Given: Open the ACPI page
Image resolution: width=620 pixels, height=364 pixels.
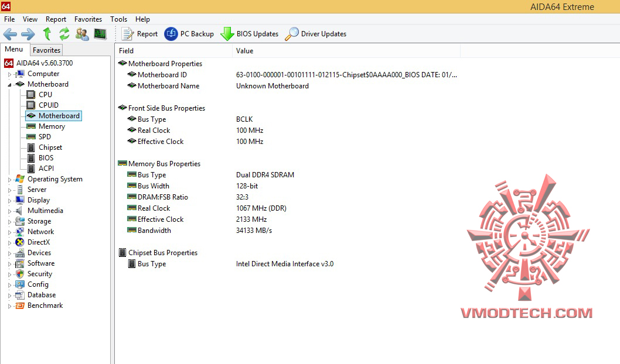Looking at the screenshot, I should coord(46,169).
